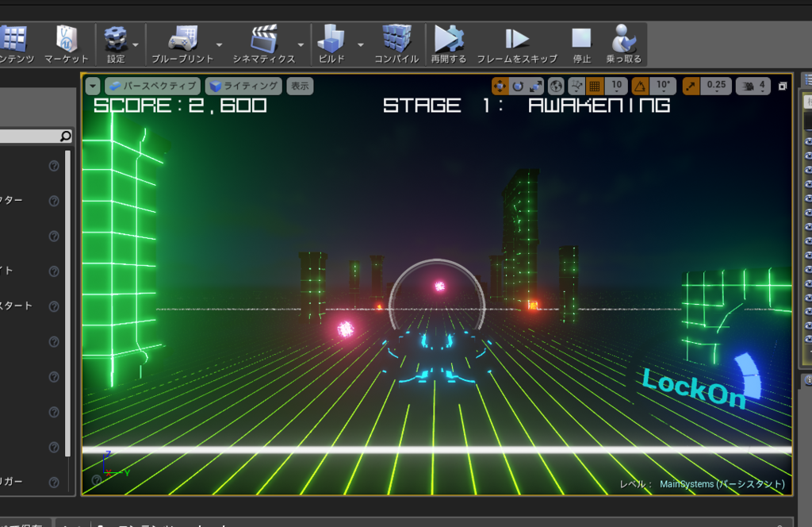Viewport: 812px width, 527px height.
Task: Expand the Blueprints (ブループリント) dropdown arrow
Action: [219, 45]
